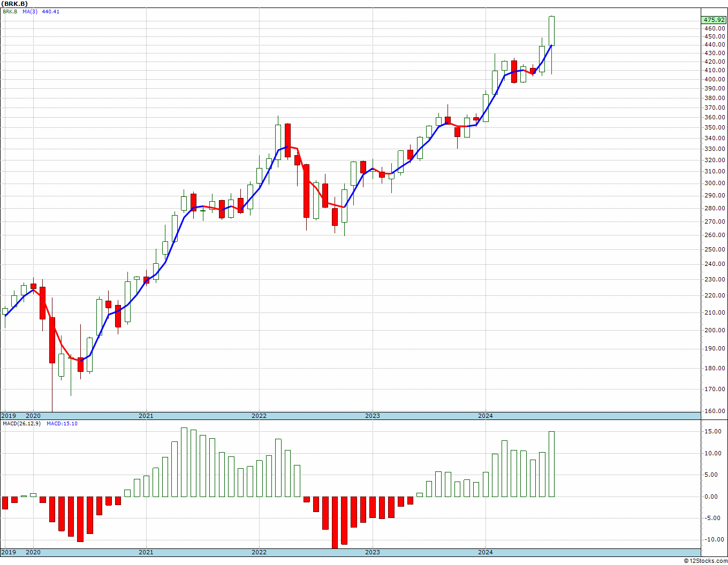Click the deepest red MACD histogram bar
This screenshot has width=728, height=565.
click(x=335, y=522)
